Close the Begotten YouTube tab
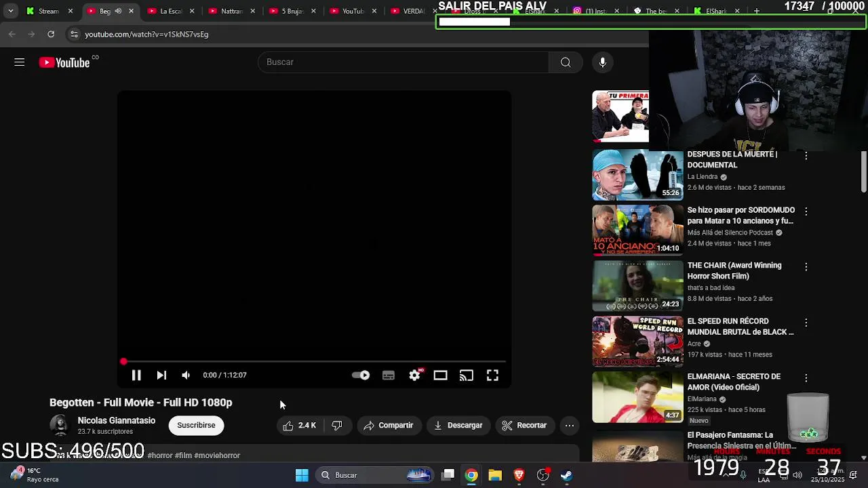This screenshot has height=488, width=868. pyautogui.click(x=131, y=11)
